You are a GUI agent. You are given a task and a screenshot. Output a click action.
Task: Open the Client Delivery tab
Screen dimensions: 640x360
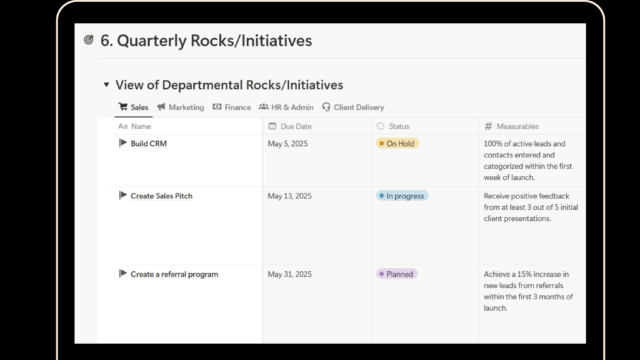(353, 107)
